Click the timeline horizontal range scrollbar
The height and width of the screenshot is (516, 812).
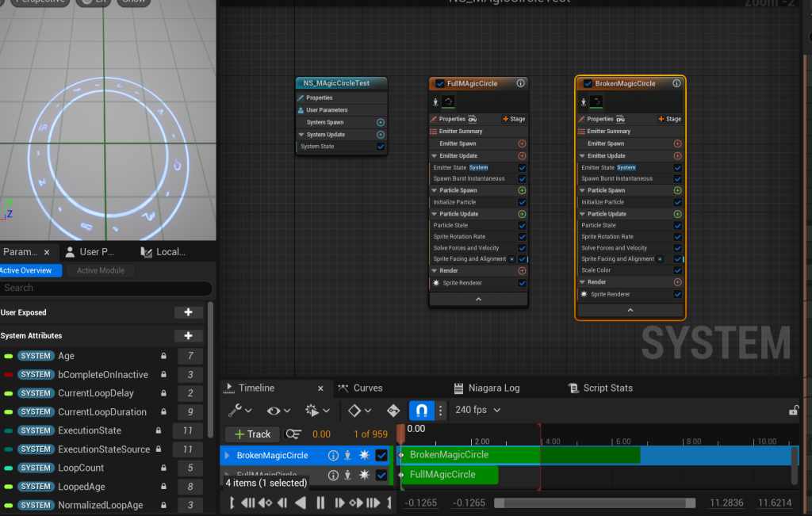(x=595, y=503)
